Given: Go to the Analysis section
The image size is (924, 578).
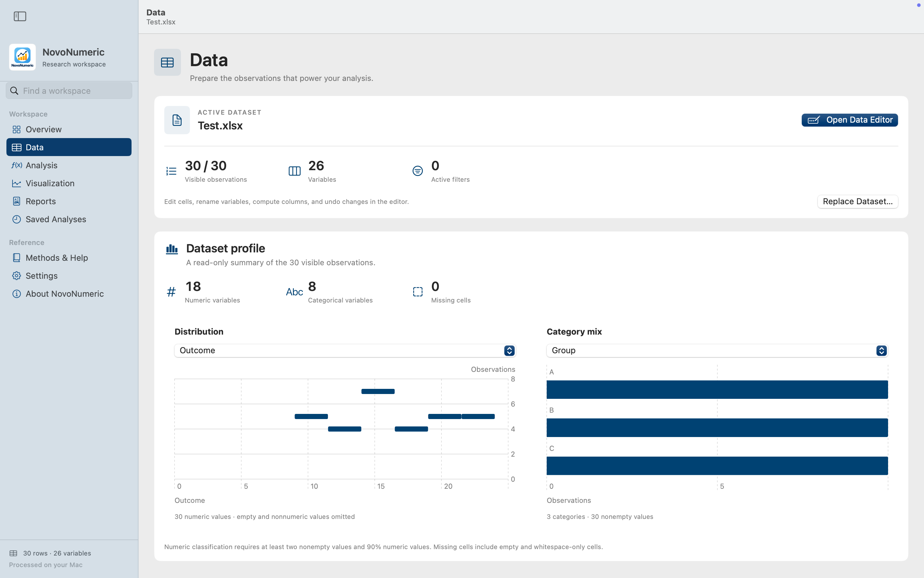Looking at the screenshot, I should (x=69, y=165).
